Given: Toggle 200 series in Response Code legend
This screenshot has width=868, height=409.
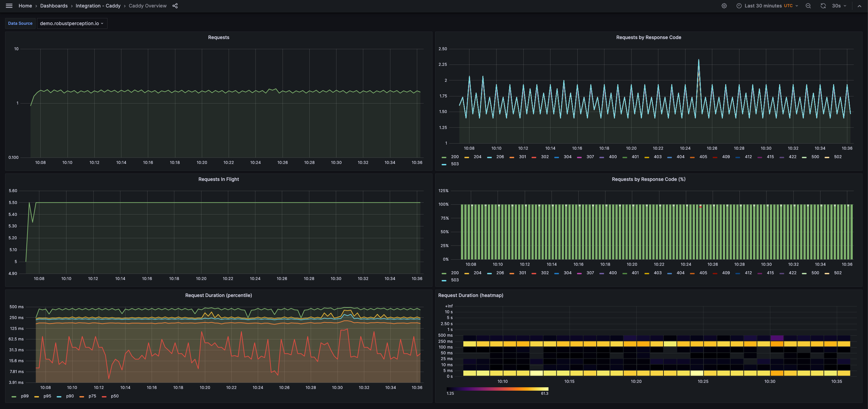Looking at the screenshot, I should pos(455,157).
